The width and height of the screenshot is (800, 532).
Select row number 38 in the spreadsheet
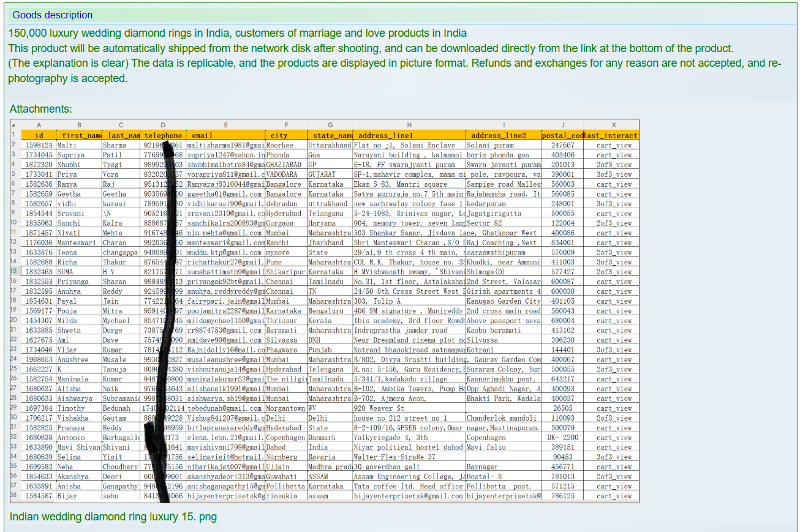(x=15, y=495)
